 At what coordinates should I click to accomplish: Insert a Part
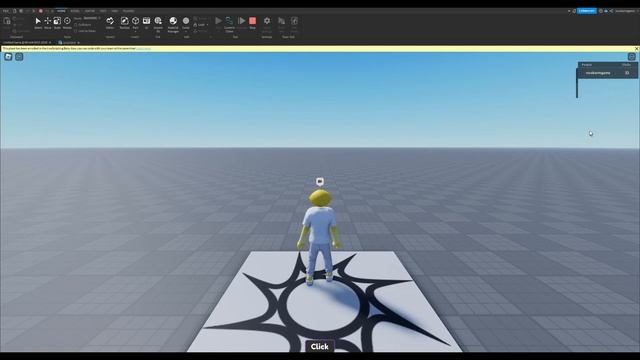[136, 21]
